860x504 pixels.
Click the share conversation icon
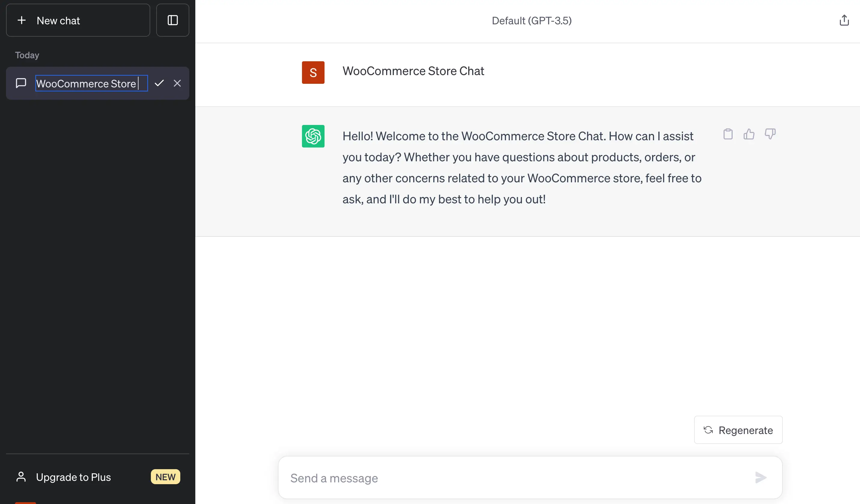click(x=844, y=20)
